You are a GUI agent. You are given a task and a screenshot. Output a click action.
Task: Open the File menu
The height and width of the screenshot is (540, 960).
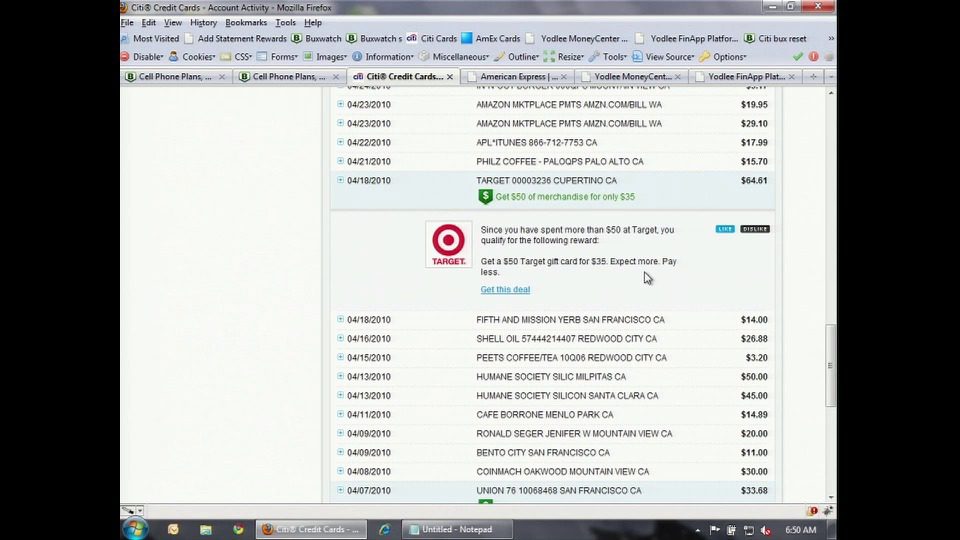(x=127, y=23)
